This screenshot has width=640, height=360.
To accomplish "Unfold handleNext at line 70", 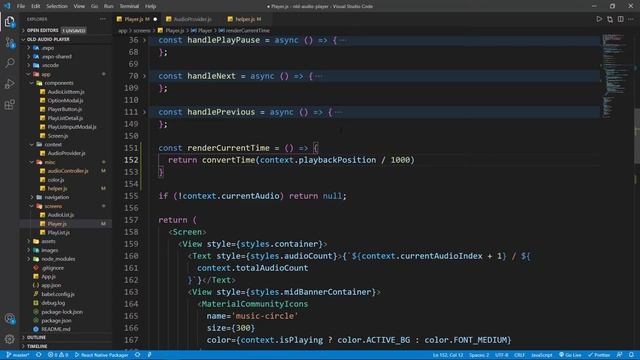I will click(144, 76).
